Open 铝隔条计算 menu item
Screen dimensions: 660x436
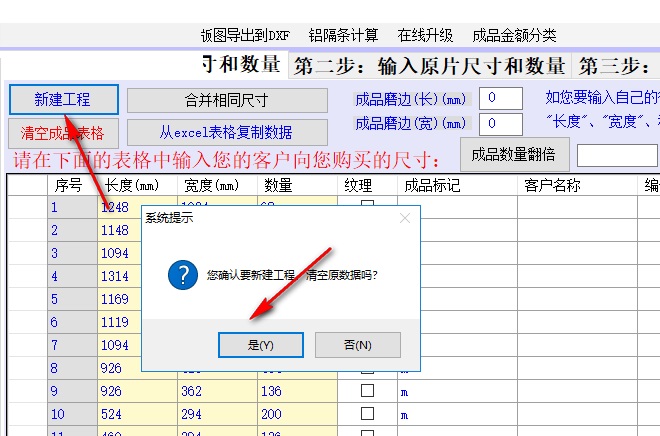tap(343, 35)
